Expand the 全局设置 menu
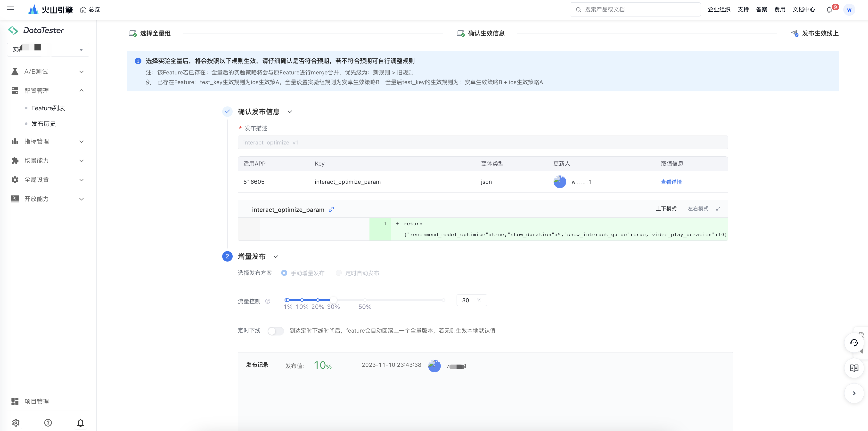Viewport: 868px width, 431px height. [81, 180]
